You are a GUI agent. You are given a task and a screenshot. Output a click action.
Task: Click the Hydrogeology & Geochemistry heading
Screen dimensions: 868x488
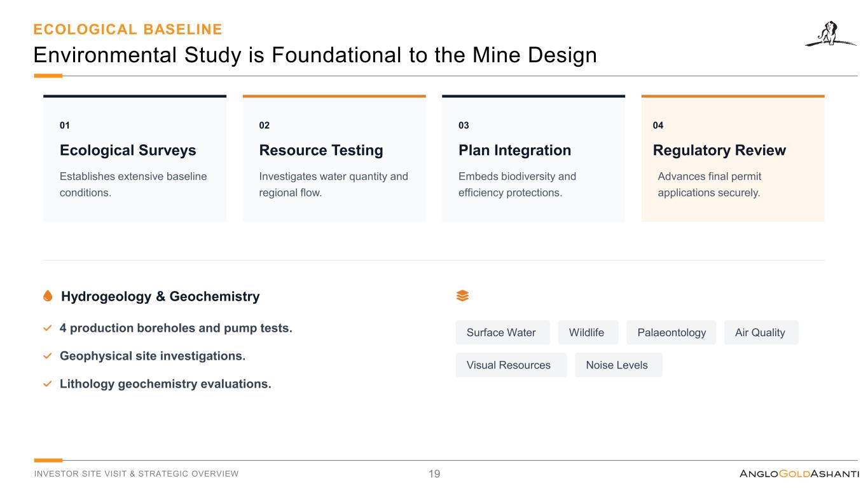[x=160, y=297]
